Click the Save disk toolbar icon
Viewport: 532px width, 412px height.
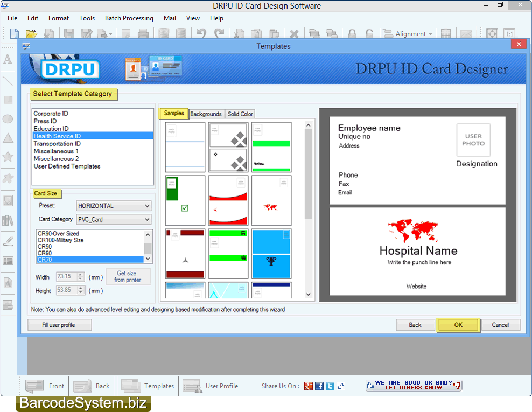pyautogui.click(x=69, y=33)
